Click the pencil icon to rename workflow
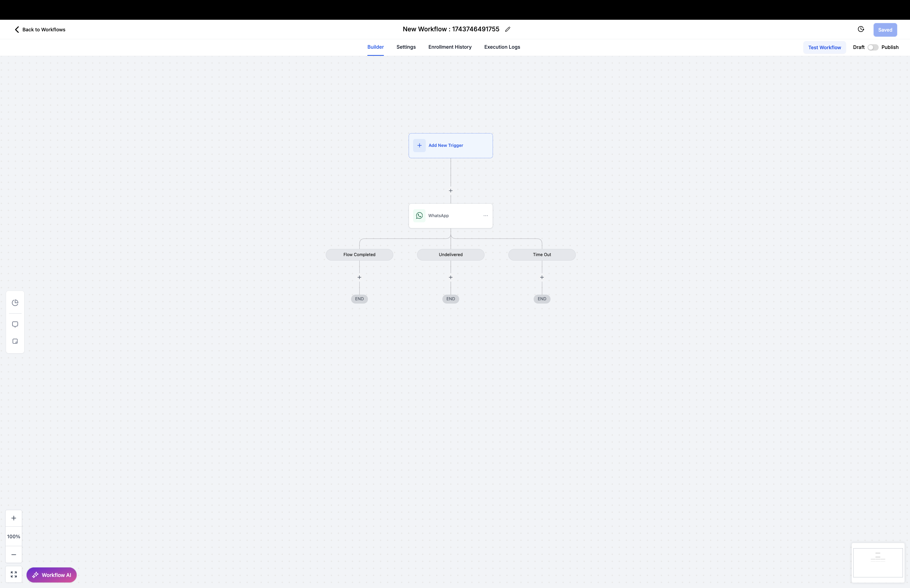Viewport: 910px width, 588px height. [x=507, y=29]
